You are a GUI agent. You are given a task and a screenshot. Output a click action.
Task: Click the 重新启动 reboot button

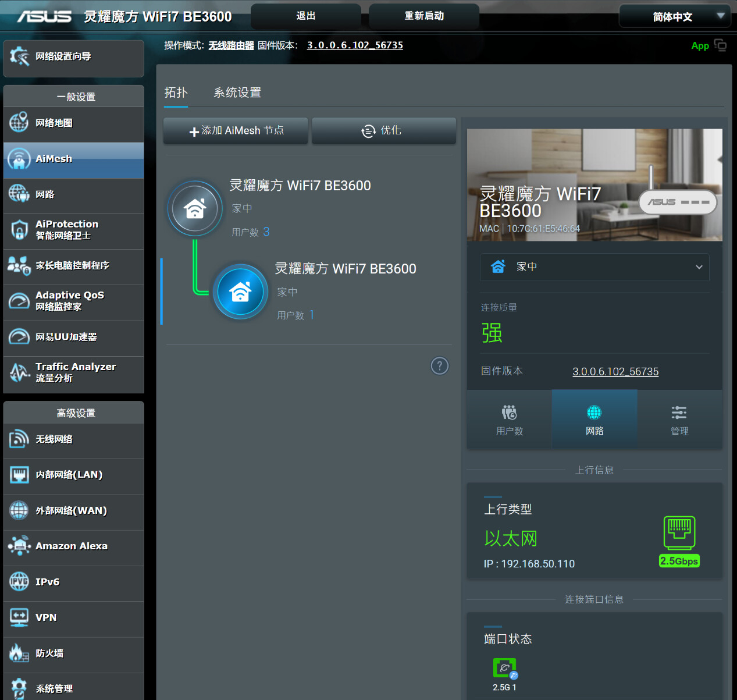(x=424, y=16)
